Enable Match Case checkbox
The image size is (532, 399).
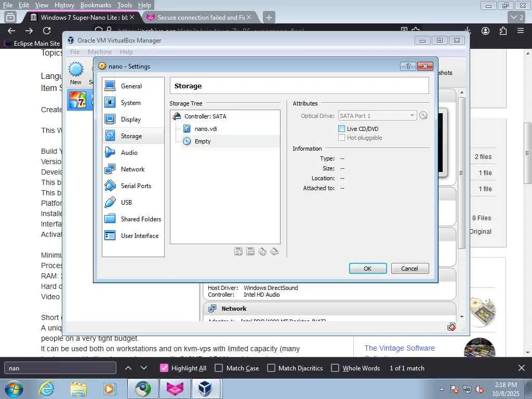(x=219, y=368)
